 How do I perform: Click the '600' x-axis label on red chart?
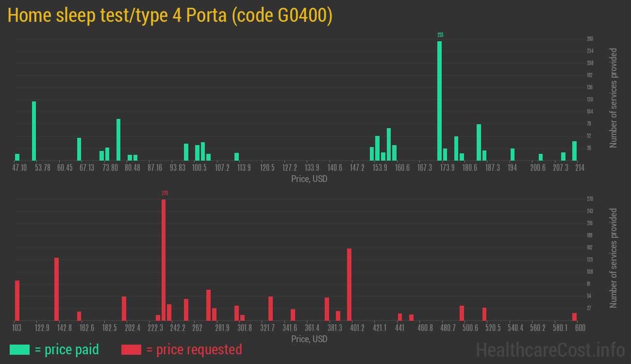[x=579, y=329]
